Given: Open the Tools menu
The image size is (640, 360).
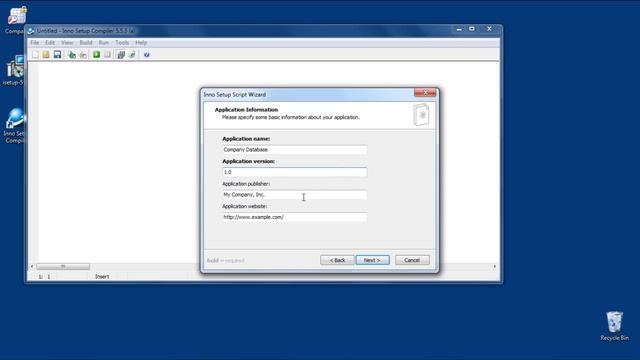Looking at the screenshot, I should pyautogui.click(x=122, y=42).
